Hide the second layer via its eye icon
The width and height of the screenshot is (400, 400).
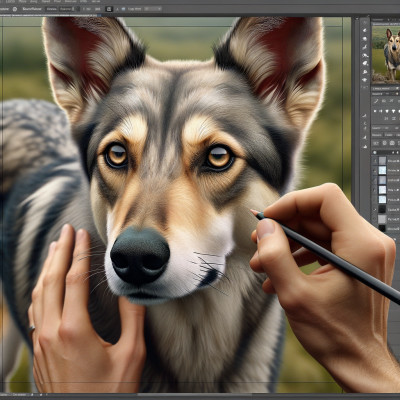[375, 171]
